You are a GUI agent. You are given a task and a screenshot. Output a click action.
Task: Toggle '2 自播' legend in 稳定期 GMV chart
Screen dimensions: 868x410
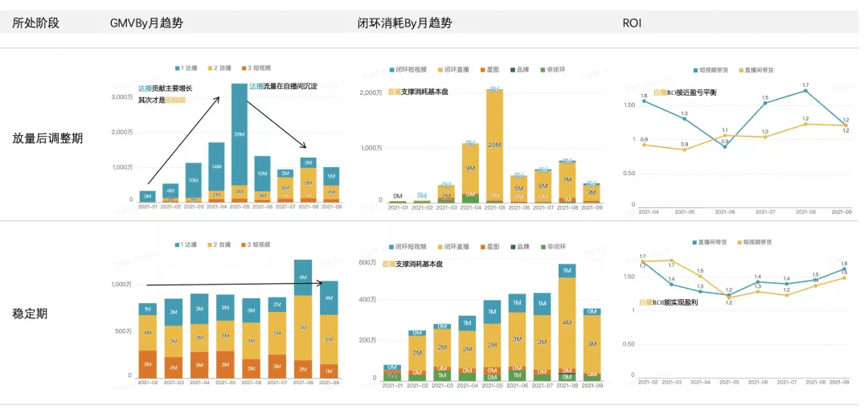coord(219,244)
